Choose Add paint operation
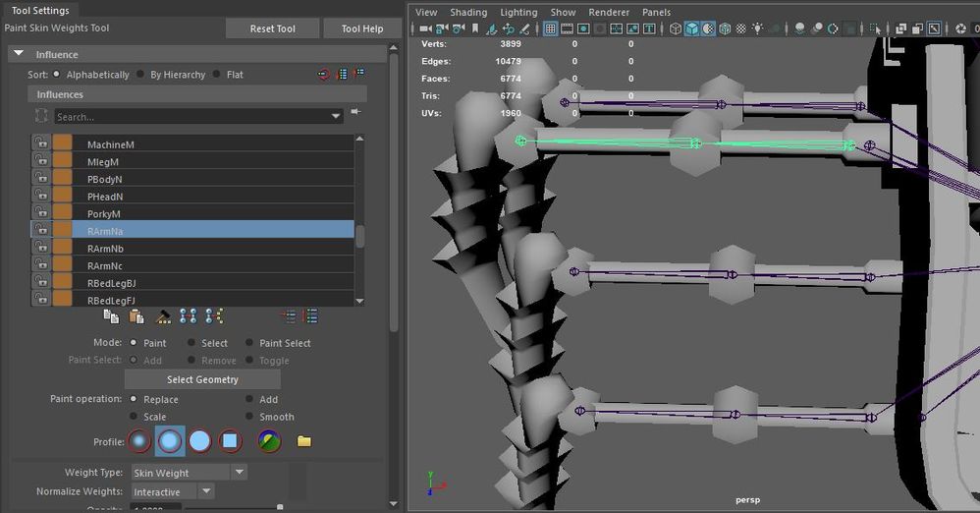This screenshot has width=980, height=513. pos(248,399)
